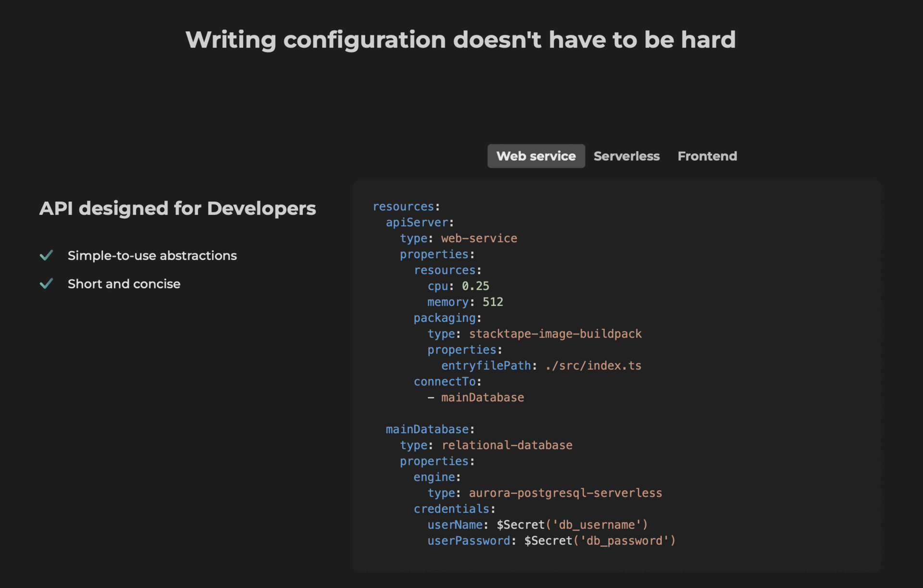Click the main heading about writing configuration
The width and height of the screenshot is (923, 588).
(x=461, y=40)
